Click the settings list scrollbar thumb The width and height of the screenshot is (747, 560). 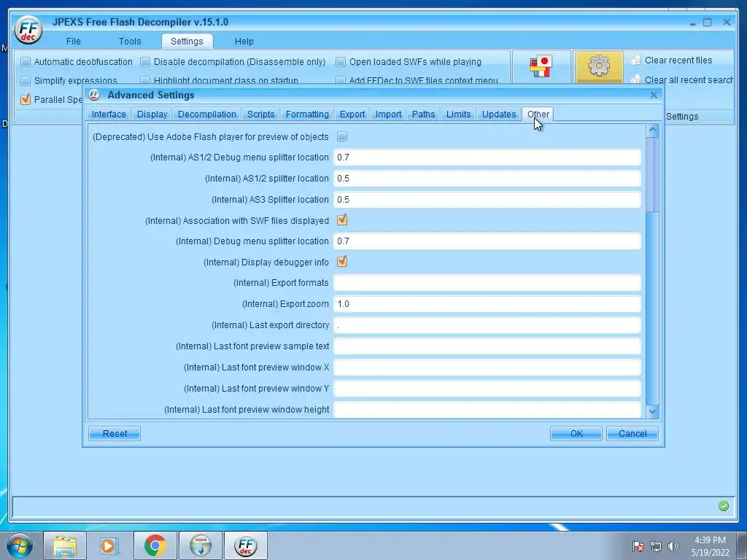point(653,174)
